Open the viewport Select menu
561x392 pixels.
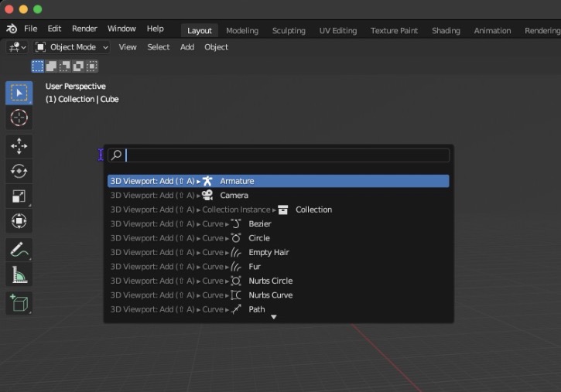(159, 47)
